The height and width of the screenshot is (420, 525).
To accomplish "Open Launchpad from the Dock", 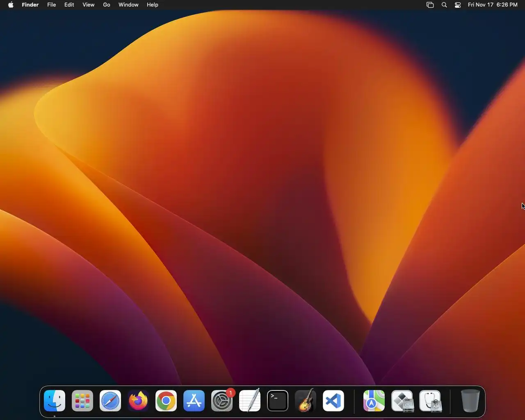I will tap(82, 401).
